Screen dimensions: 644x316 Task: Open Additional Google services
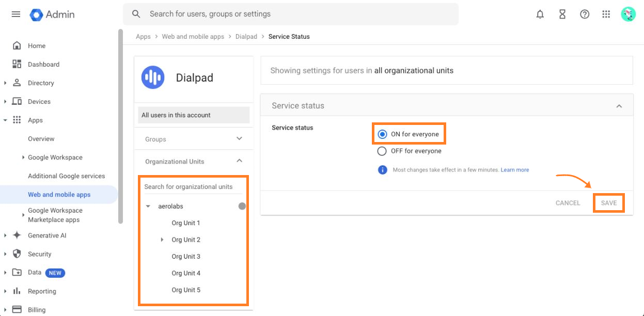point(67,176)
